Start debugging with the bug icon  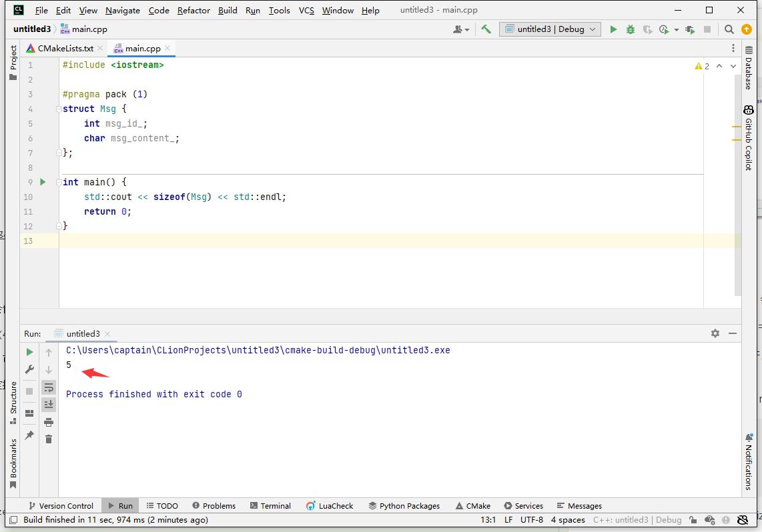631,29
